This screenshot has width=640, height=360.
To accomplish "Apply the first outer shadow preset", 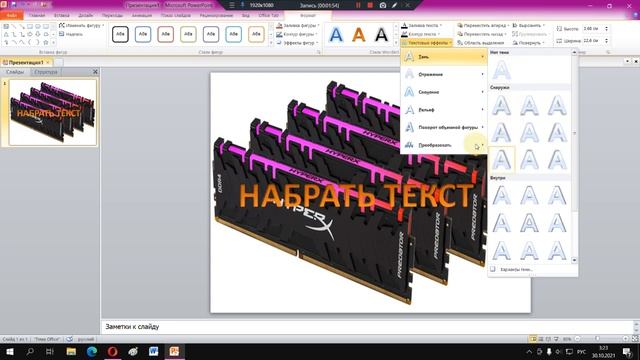I will click(501, 105).
